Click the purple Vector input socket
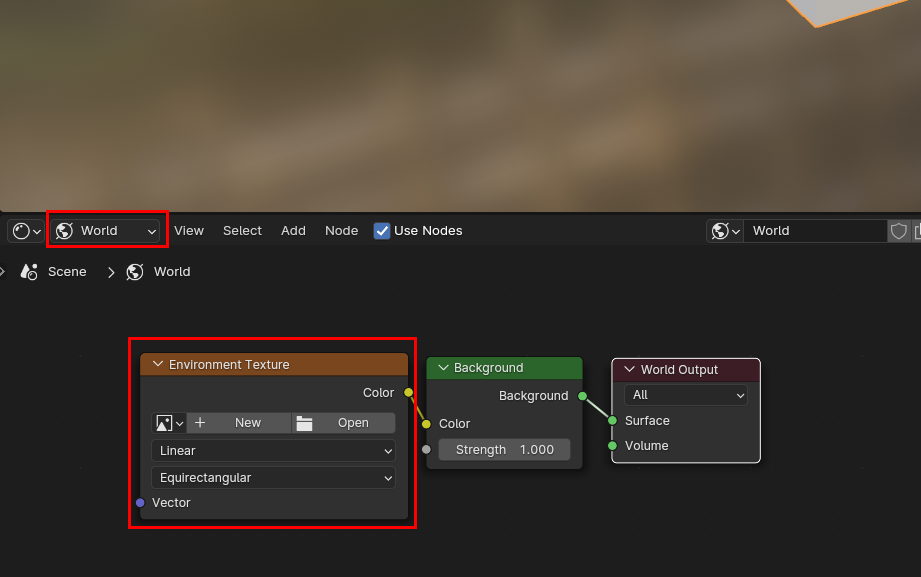921x577 pixels. (x=139, y=503)
